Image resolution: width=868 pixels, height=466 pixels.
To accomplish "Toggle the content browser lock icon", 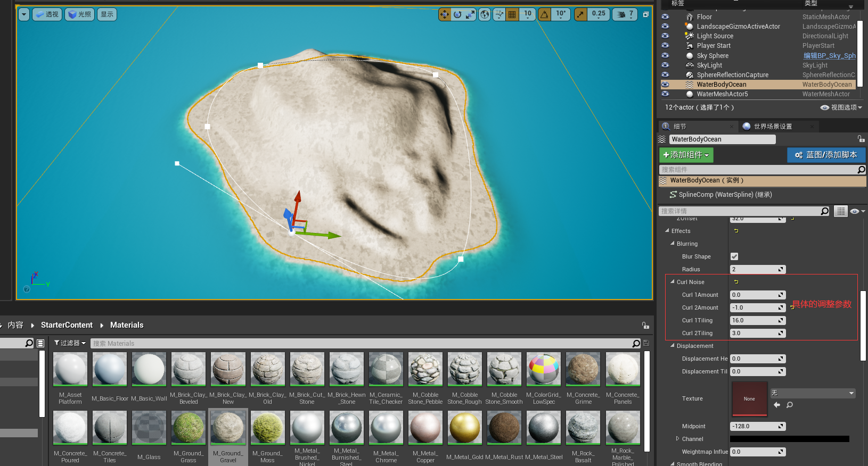I will (x=645, y=325).
